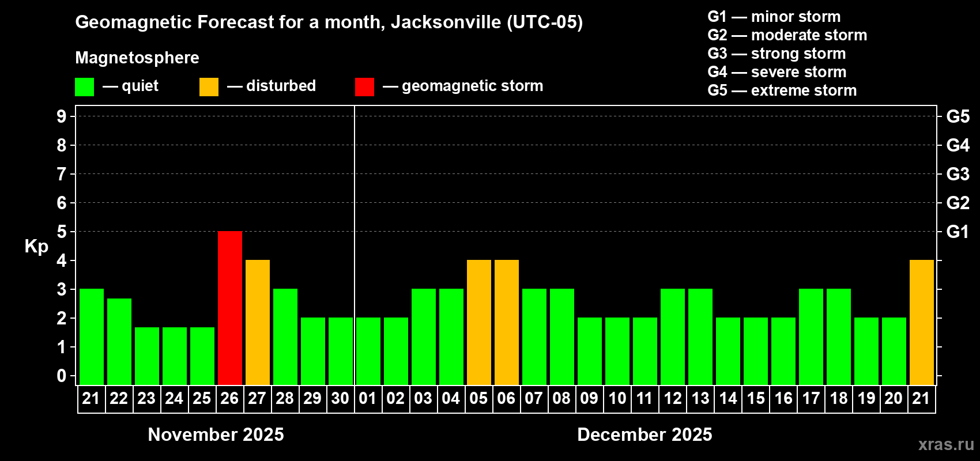The image size is (980, 461).
Task: Click date label 13 on the axis
Action: [700, 398]
